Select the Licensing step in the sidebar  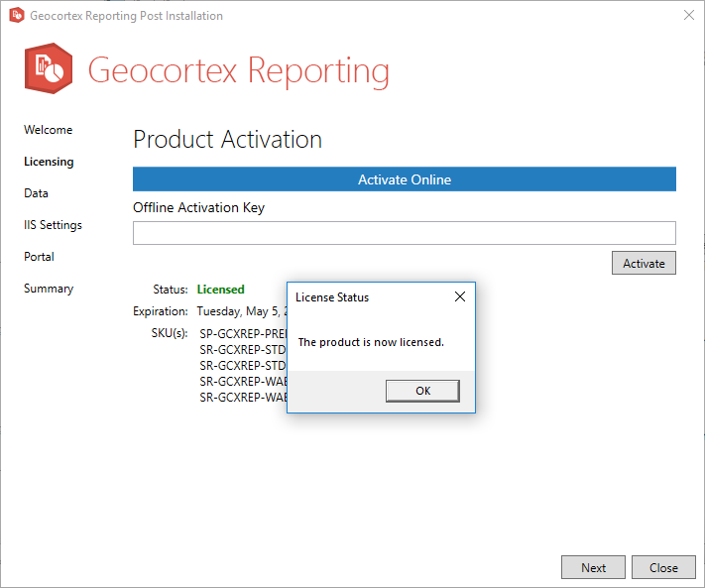pos(50,162)
